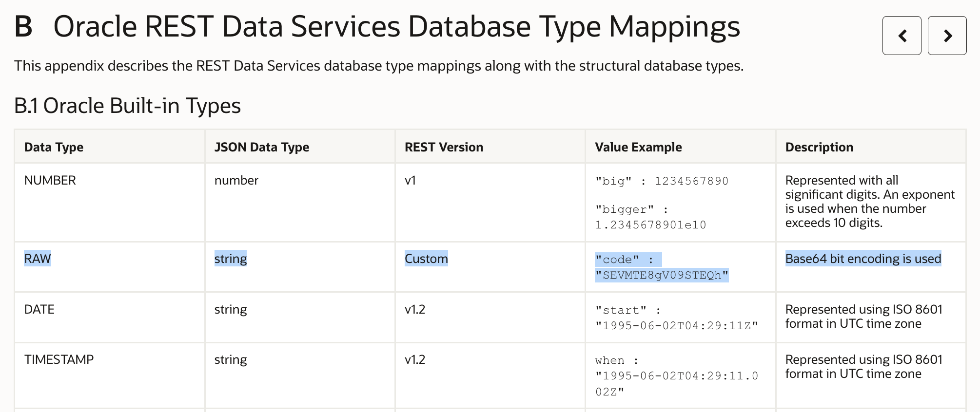The height and width of the screenshot is (412, 980).
Task: Click the '"big" : 1234567890' example
Action: [662, 181]
